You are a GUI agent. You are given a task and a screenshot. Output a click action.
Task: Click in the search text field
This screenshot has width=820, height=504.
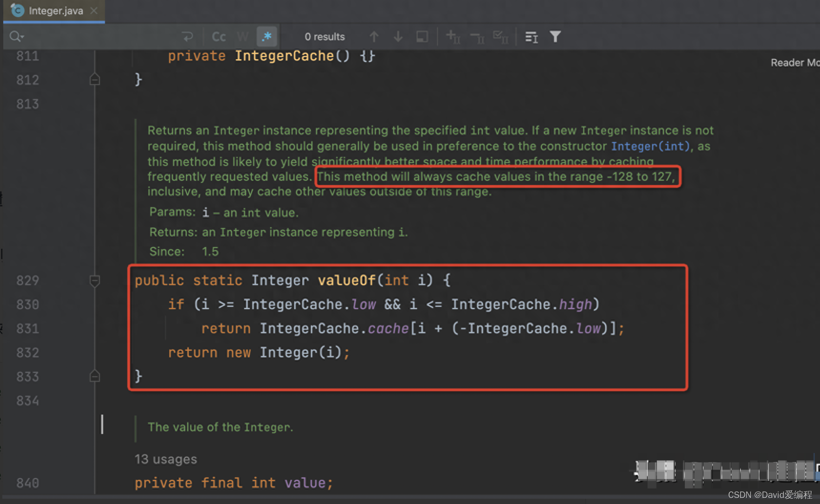click(102, 36)
